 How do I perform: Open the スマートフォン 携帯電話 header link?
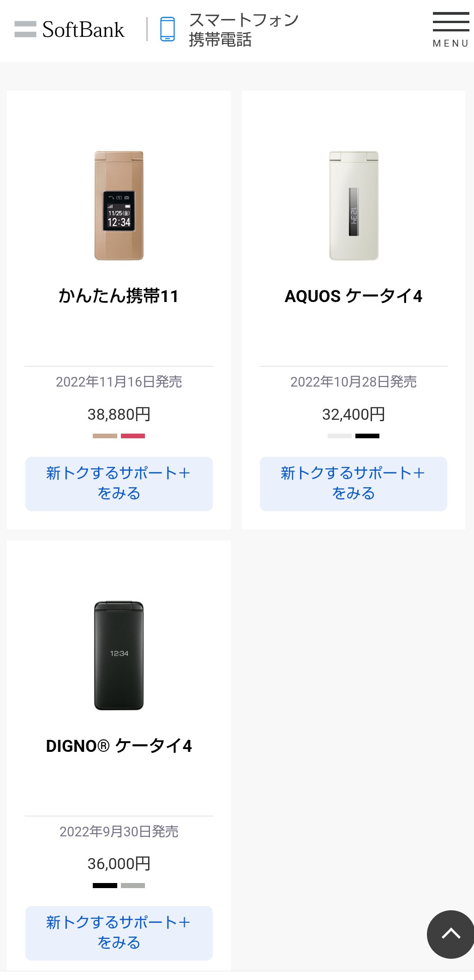[x=243, y=30]
